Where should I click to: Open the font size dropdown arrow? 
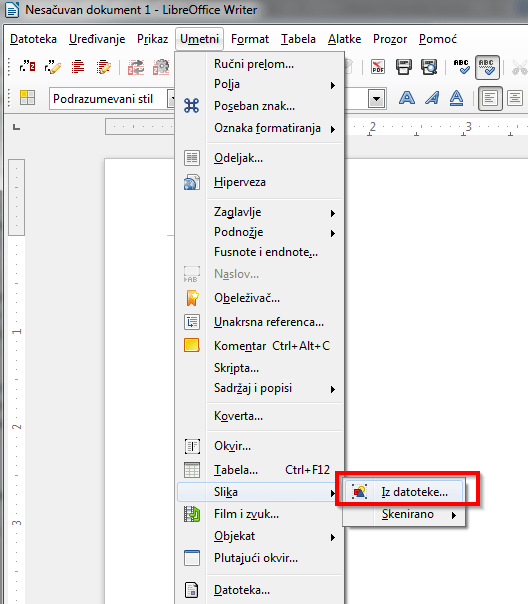coord(377,99)
